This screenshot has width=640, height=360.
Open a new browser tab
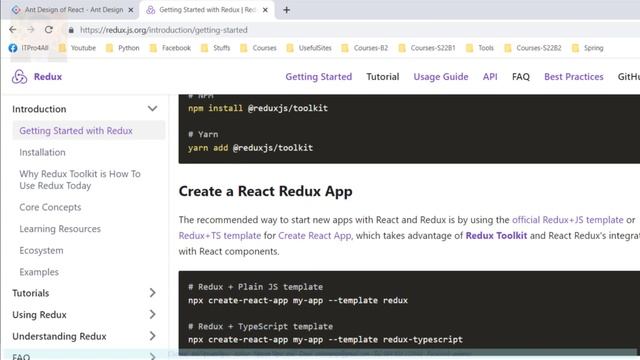[287, 10]
